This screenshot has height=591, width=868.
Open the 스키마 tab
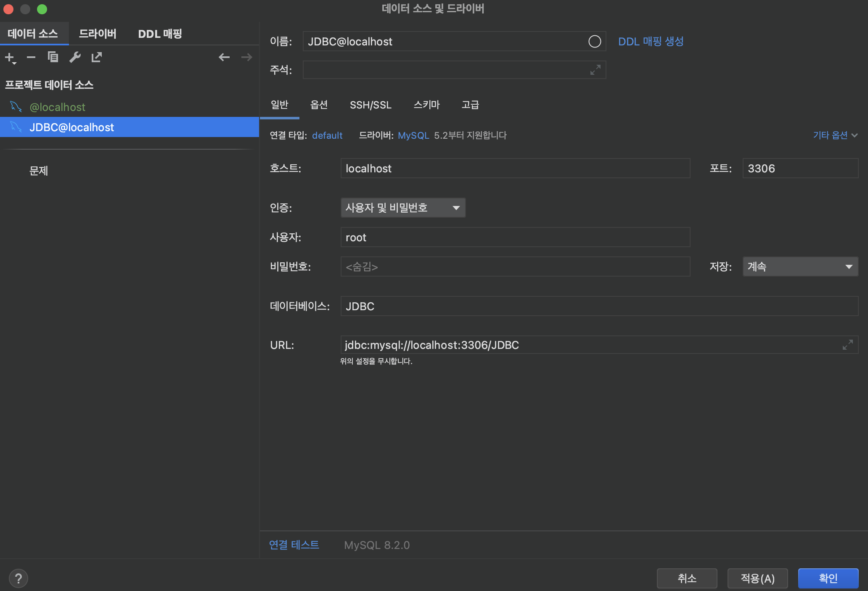(426, 105)
